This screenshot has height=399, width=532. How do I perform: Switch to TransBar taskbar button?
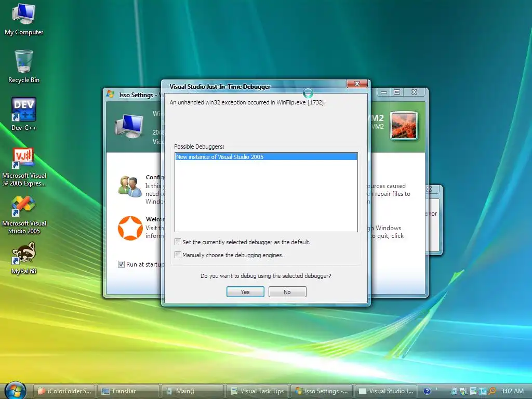[x=128, y=391]
